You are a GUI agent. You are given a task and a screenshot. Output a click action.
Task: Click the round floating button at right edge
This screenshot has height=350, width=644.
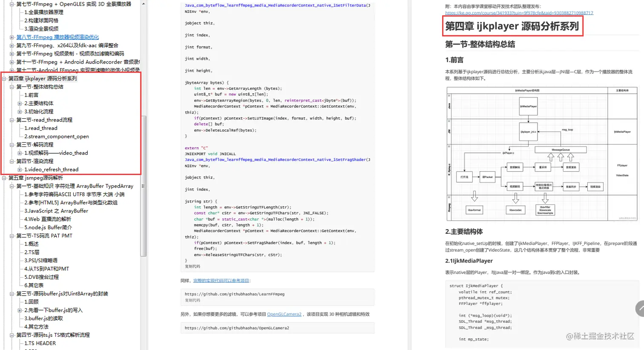640,308
